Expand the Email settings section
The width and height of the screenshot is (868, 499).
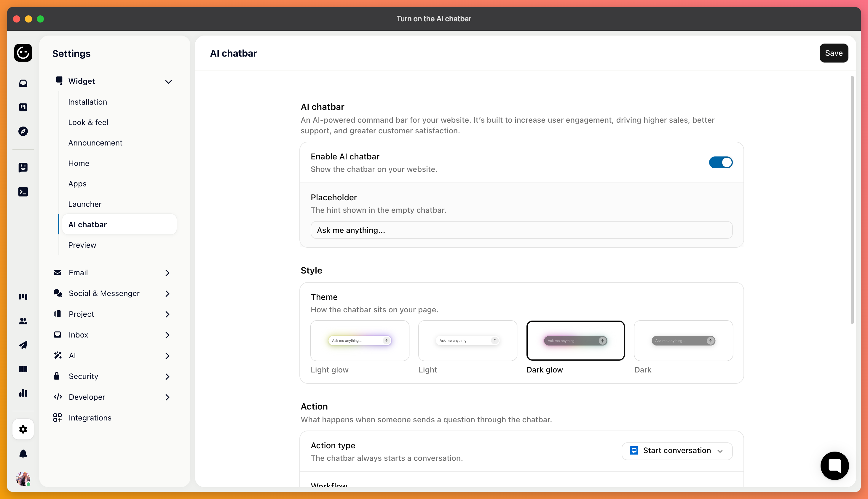pos(112,273)
